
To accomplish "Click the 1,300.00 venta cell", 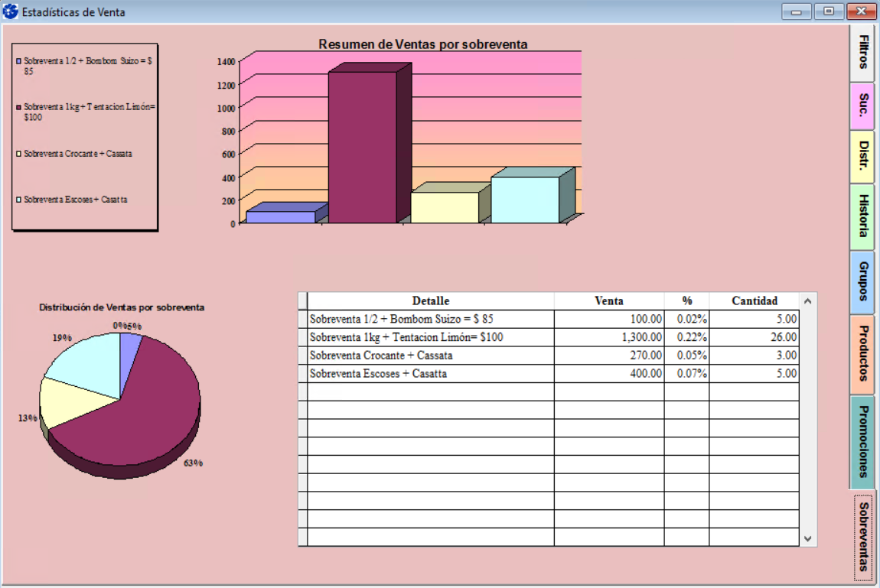I will click(x=609, y=337).
